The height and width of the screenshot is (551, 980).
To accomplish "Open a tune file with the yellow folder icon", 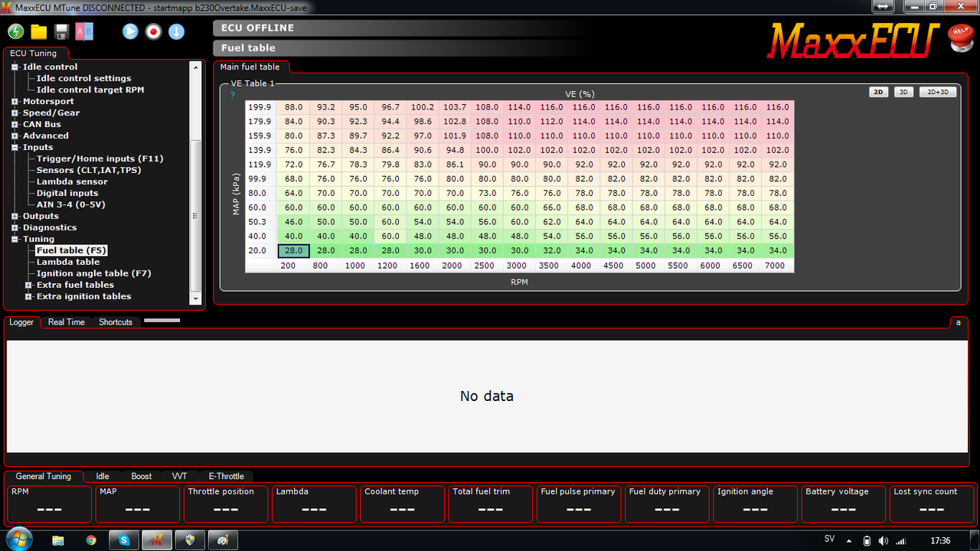I will (x=38, y=31).
